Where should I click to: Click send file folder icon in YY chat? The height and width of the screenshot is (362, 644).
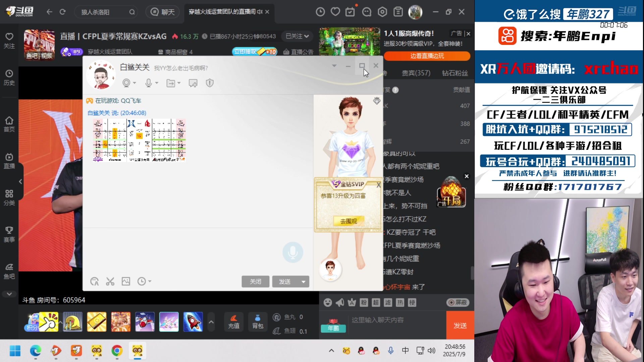(171, 83)
